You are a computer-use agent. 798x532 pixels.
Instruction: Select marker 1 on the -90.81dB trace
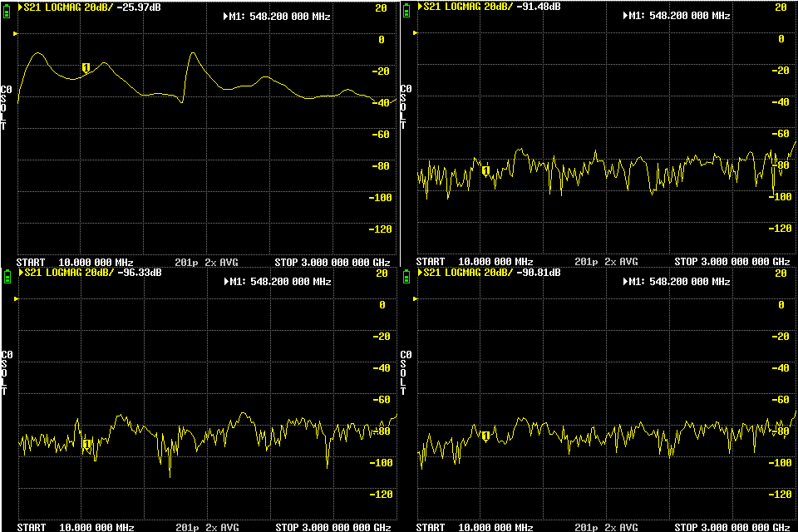[x=485, y=436]
